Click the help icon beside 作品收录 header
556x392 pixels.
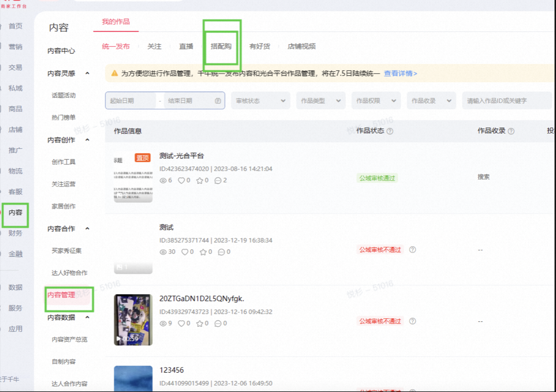coord(511,131)
